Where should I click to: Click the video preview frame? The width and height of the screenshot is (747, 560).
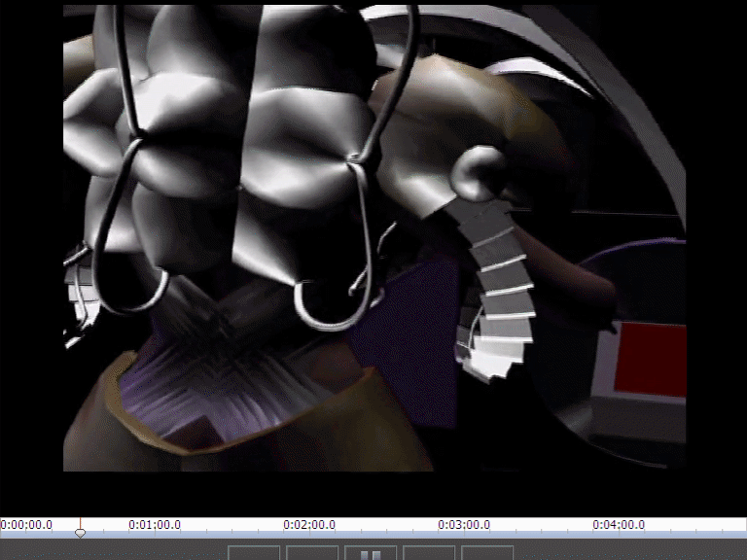[x=374, y=238]
